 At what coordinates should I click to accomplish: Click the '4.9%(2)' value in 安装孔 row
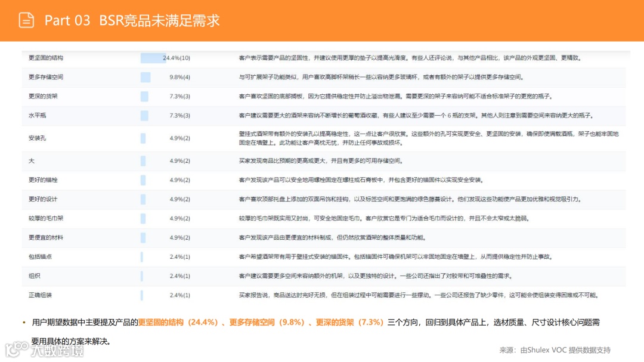pos(180,138)
